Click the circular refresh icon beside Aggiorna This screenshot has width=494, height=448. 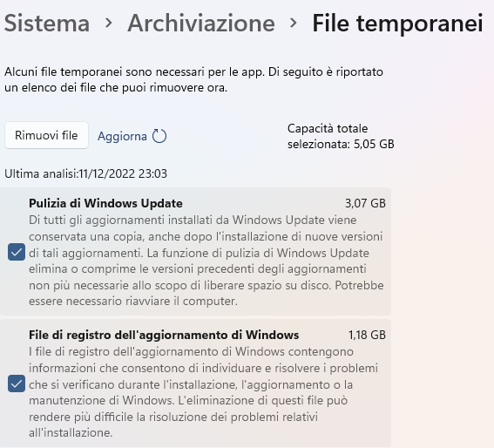(x=159, y=136)
